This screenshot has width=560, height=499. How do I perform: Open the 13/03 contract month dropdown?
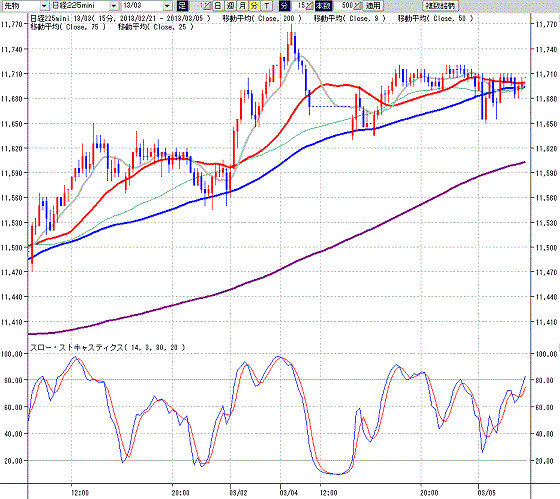168,6
